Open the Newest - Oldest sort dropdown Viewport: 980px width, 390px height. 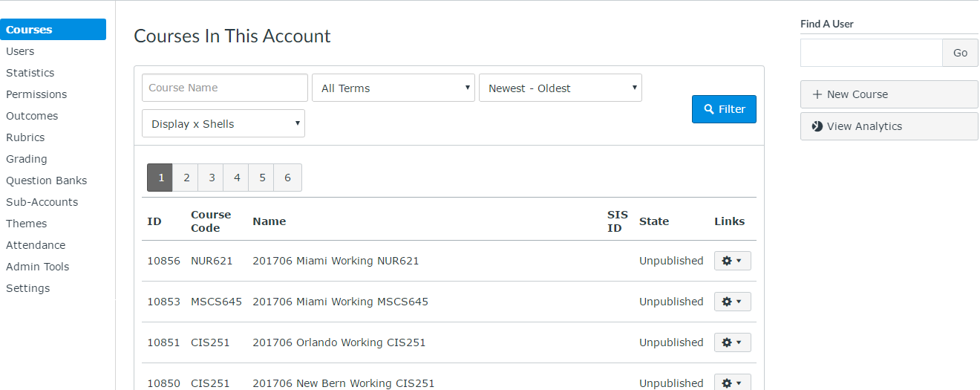click(560, 88)
